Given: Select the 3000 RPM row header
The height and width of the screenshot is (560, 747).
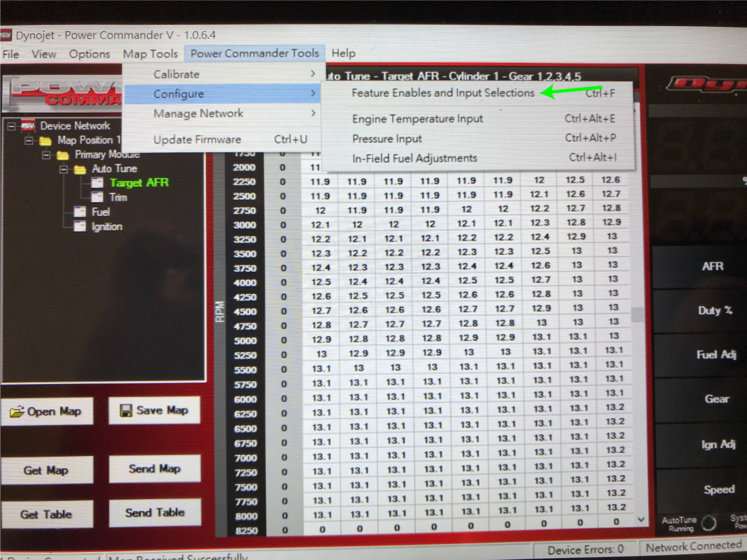Looking at the screenshot, I should (x=245, y=225).
